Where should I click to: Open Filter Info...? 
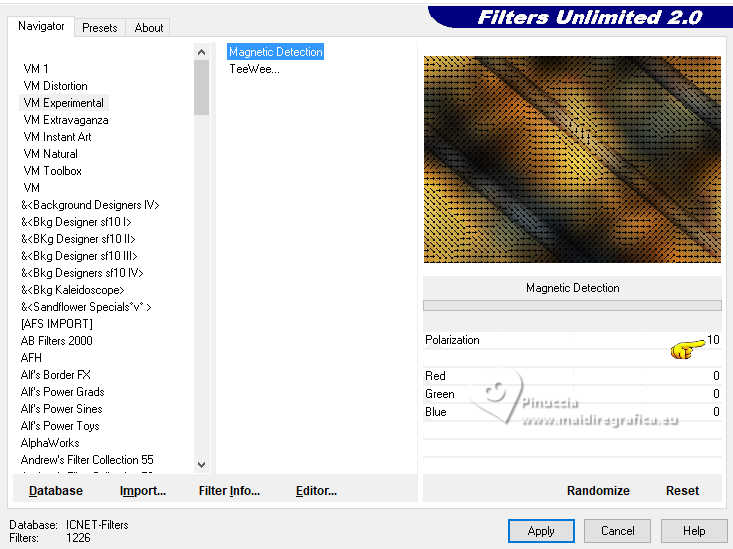click(x=229, y=491)
